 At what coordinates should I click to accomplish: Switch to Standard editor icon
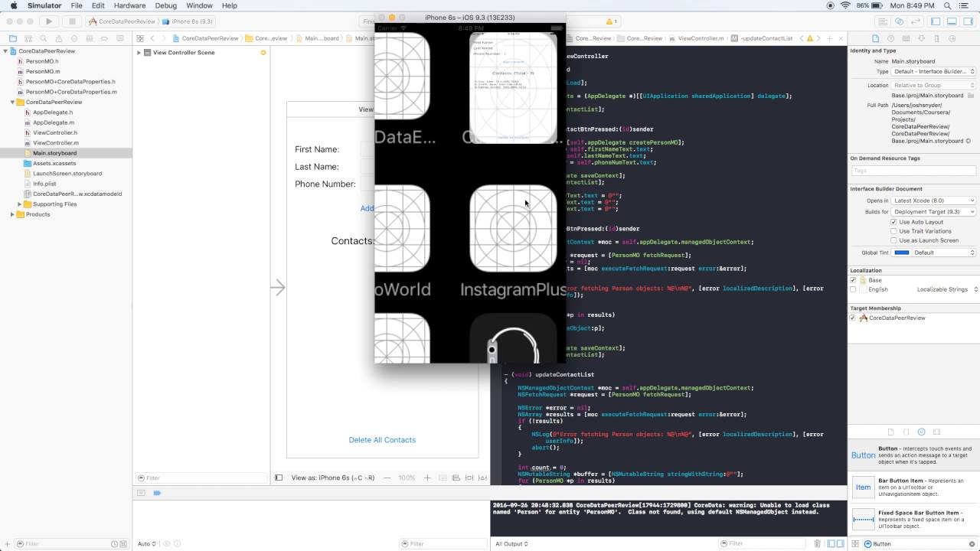tap(884, 21)
